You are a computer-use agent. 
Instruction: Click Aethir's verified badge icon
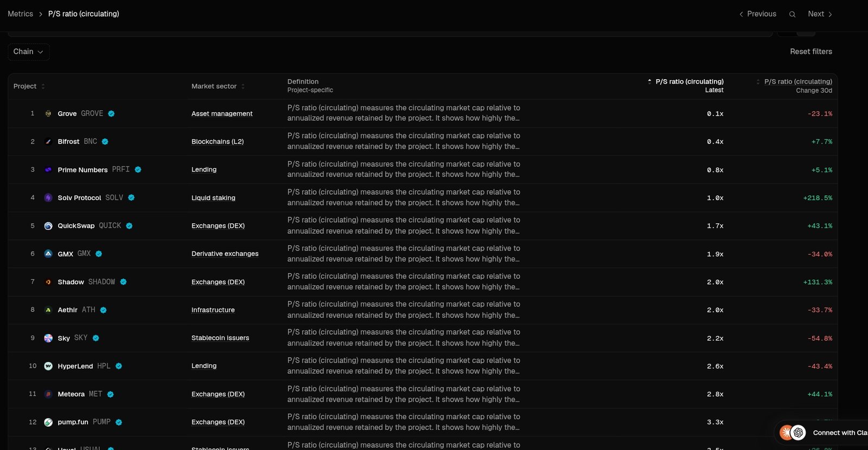pos(103,310)
